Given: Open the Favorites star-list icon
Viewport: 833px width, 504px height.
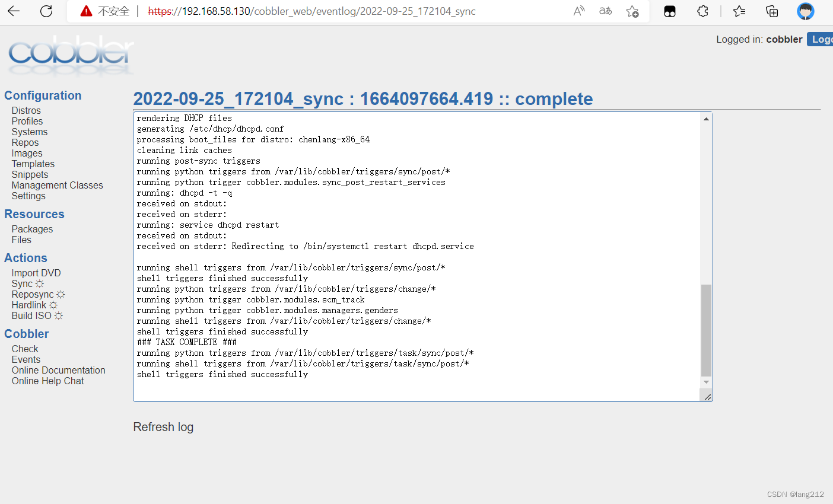Looking at the screenshot, I should pos(739,11).
